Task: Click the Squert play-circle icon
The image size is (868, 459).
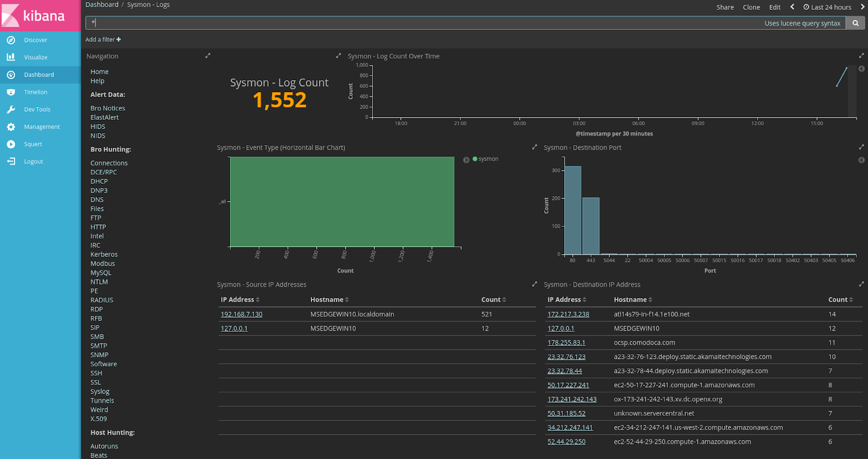Action: click(11, 144)
